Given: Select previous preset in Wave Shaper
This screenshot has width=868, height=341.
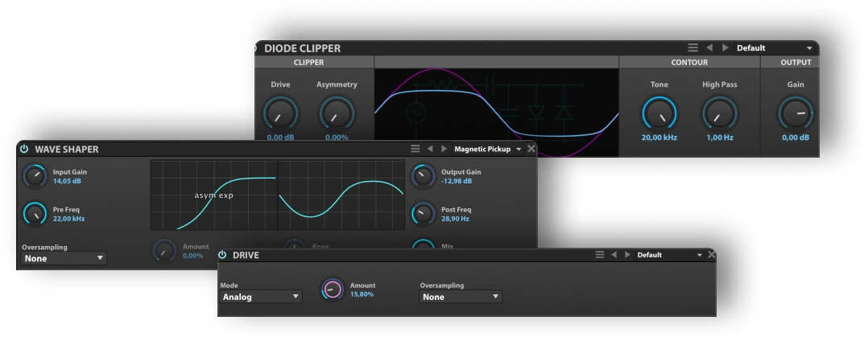Looking at the screenshot, I should click(x=430, y=149).
